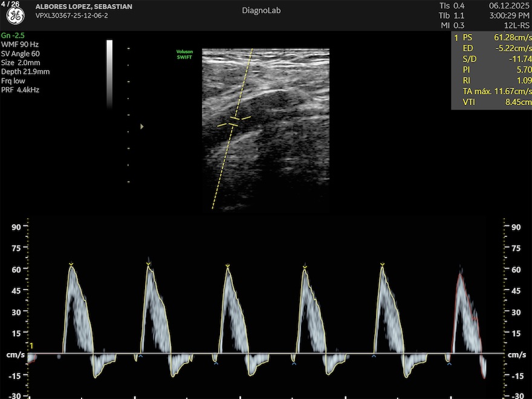Click the yellow measurement number 1 on baseline
Image resolution: width=532 pixels, height=399 pixels.
[32, 345]
